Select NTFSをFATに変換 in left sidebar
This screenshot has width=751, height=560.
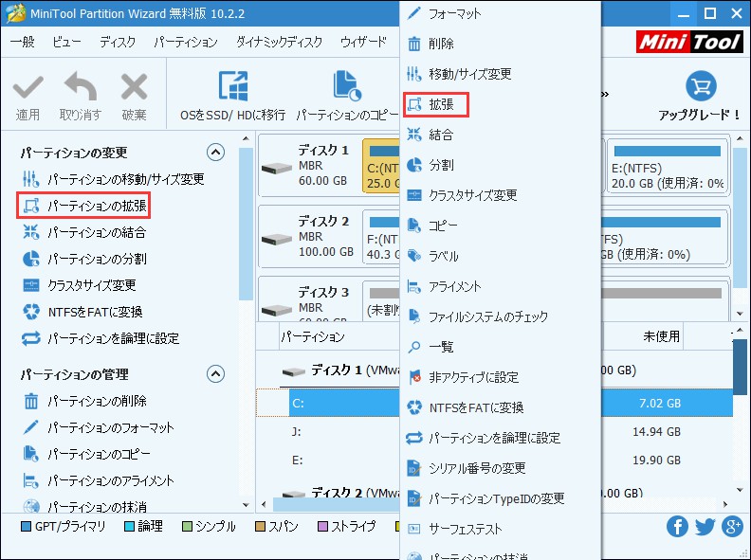click(x=82, y=312)
